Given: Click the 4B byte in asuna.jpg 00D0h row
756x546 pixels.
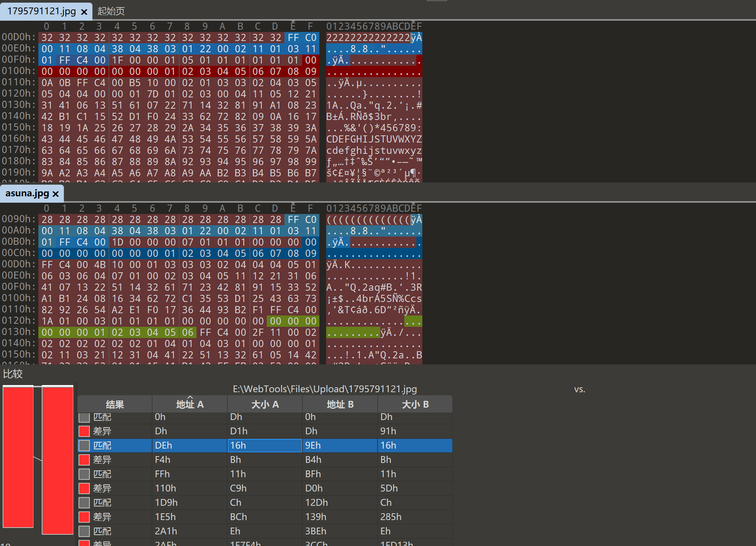Looking at the screenshot, I should coord(100,265).
